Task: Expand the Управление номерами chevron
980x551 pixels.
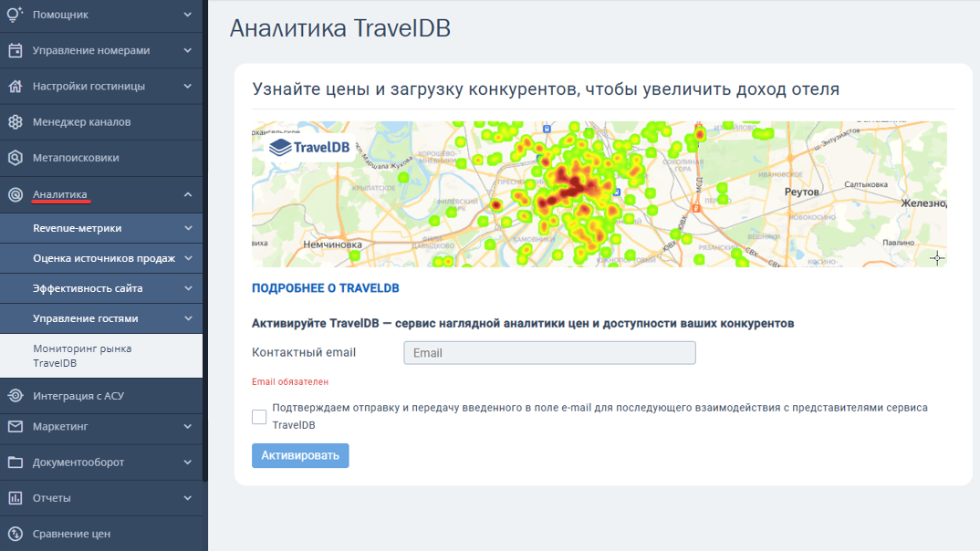Action: pyautogui.click(x=187, y=50)
